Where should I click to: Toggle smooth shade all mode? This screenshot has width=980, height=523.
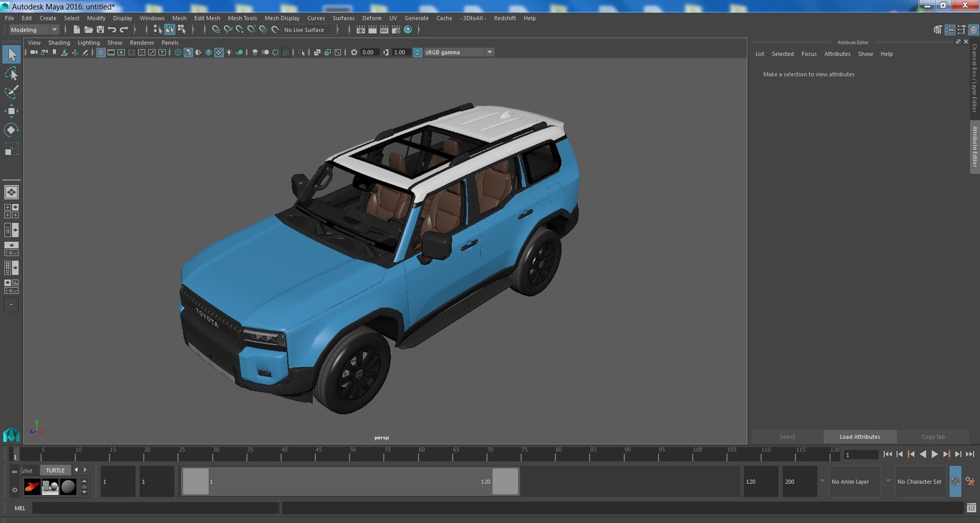pos(188,52)
